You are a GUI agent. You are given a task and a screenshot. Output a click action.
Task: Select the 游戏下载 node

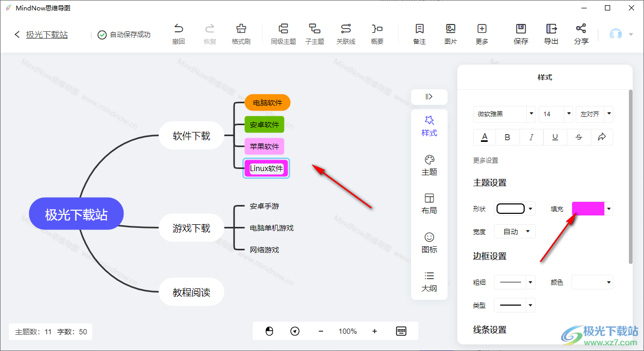[x=191, y=228]
